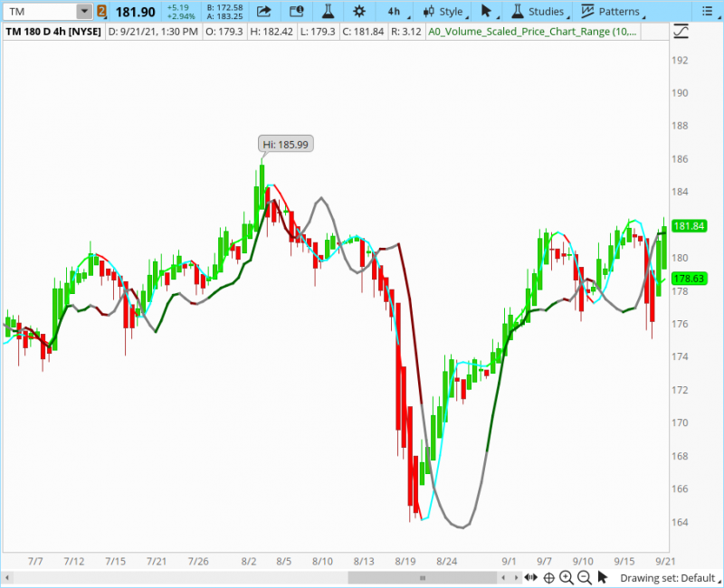The image size is (724, 588).
Task: Open the Patterns menu
Action: pos(611,11)
